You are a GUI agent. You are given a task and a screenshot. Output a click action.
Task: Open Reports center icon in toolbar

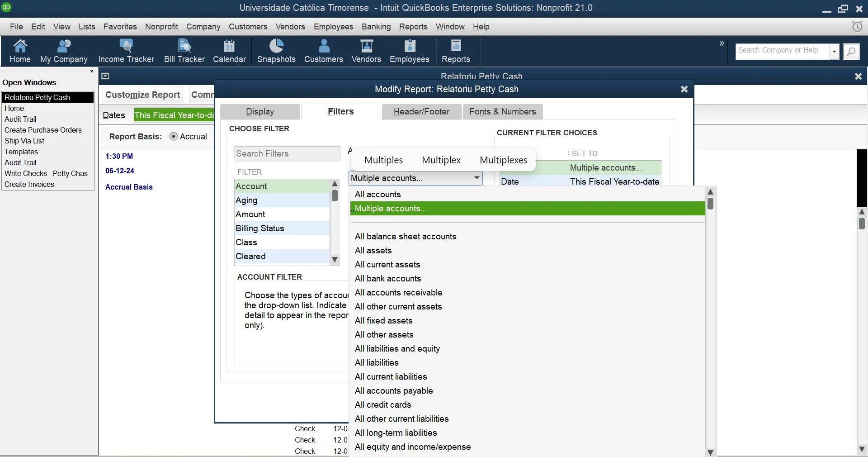point(456,51)
